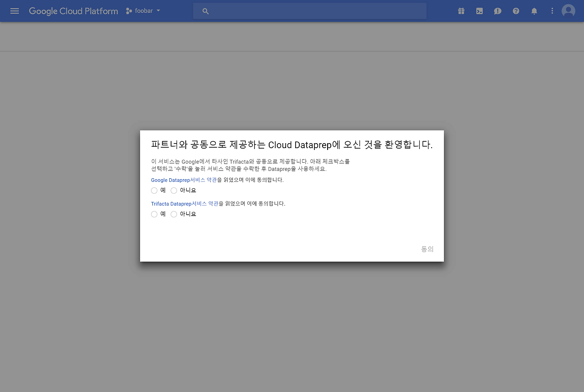This screenshot has height=392, width=584.
Task: Open the navigation hamburger menu
Action: coord(15,11)
